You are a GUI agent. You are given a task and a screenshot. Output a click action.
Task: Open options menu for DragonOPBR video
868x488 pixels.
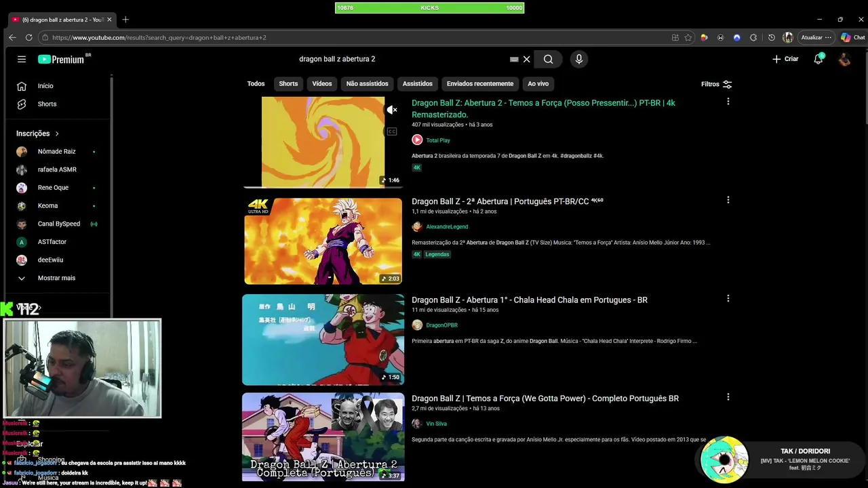(x=728, y=298)
